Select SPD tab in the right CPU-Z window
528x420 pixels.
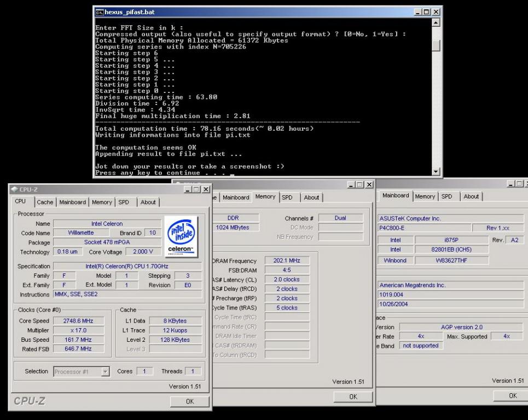447,196
